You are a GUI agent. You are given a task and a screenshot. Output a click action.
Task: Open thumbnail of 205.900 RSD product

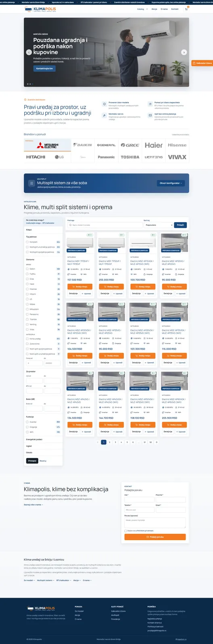point(174,381)
